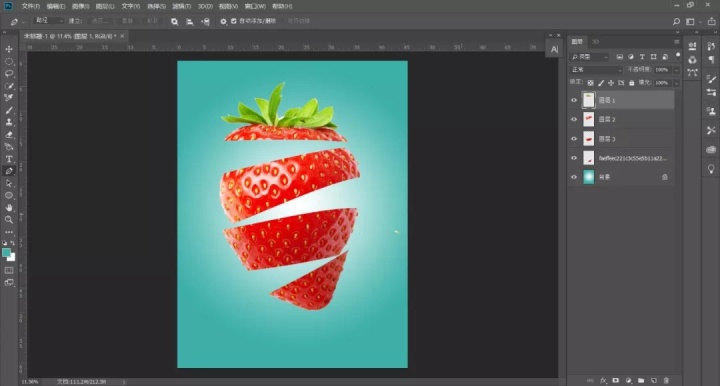720x386 pixels.
Task: Open the pen mode dropdown in options bar
Action: tap(49, 21)
